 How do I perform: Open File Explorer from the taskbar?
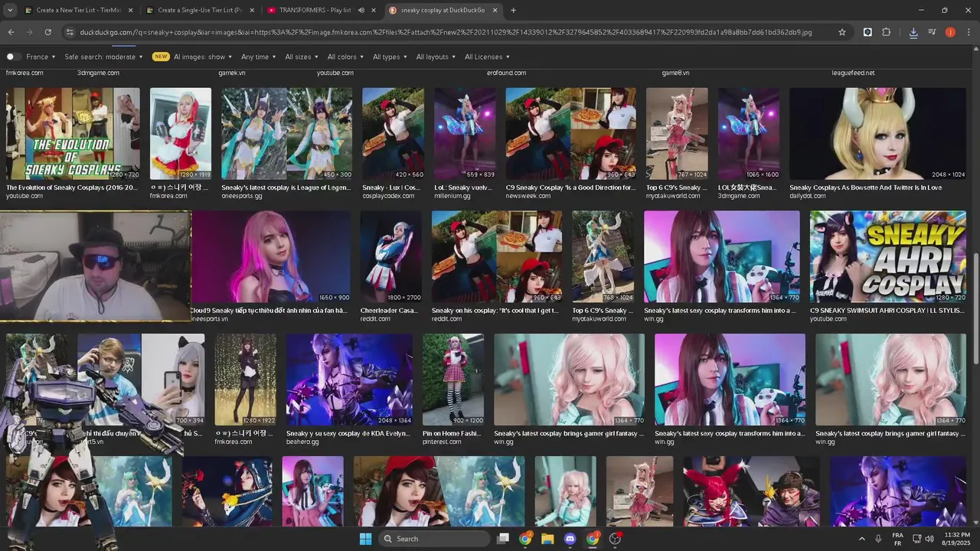[547, 539]
